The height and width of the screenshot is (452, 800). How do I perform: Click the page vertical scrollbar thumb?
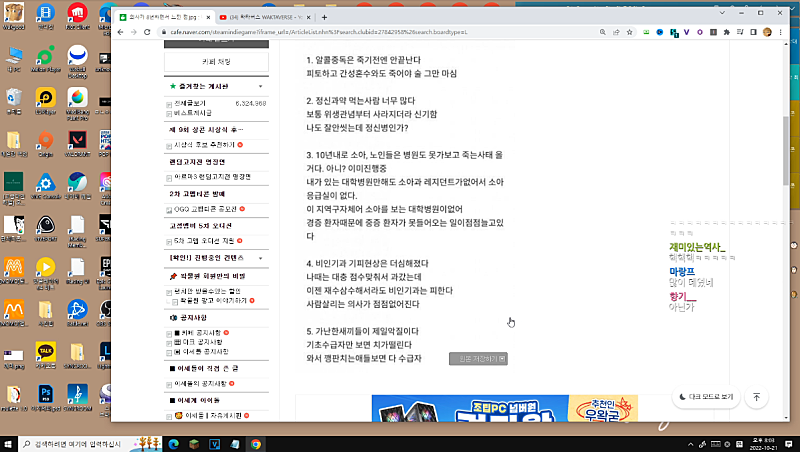point(786,150)
